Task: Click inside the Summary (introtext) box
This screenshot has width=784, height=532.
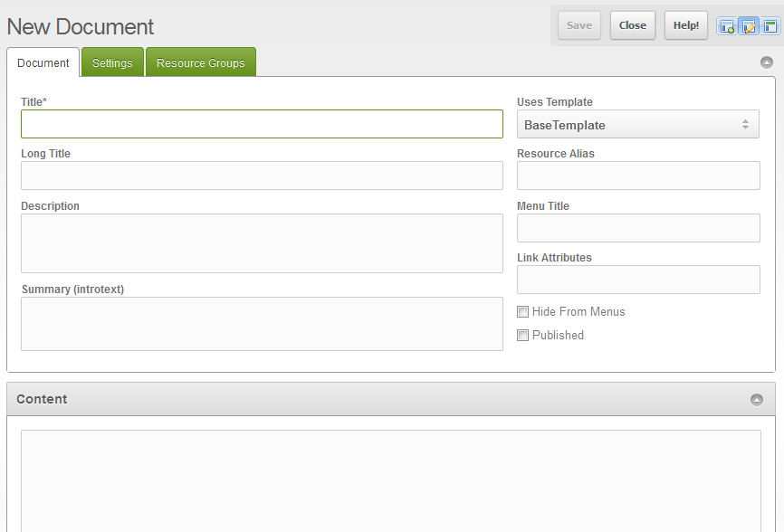Action: click(x=262, y=324)
